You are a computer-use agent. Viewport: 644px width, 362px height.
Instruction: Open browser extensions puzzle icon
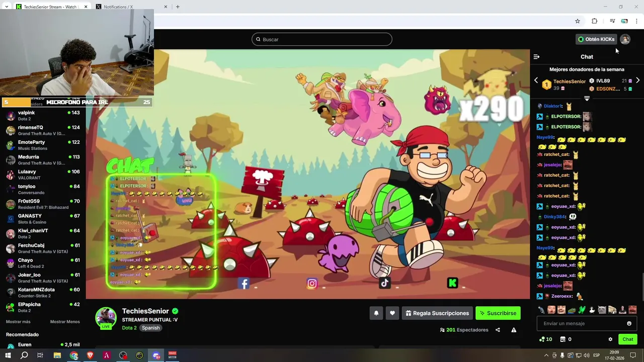(595, 21)
